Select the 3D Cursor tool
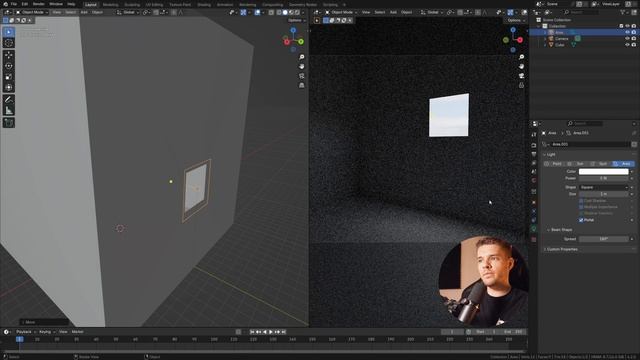Screen dimensions: 640x360 click(x=9, y=43)
